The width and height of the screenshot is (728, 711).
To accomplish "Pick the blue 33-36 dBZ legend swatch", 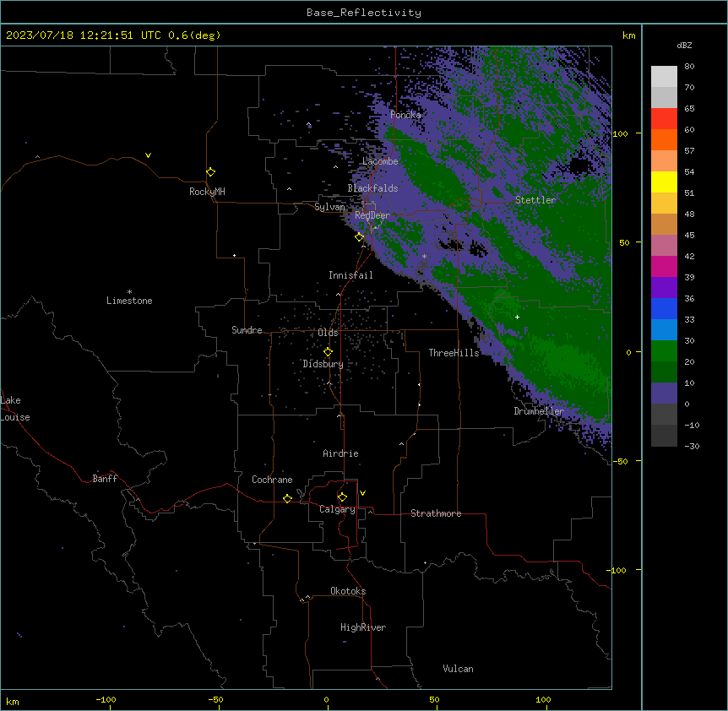I will tap(664, 309).
